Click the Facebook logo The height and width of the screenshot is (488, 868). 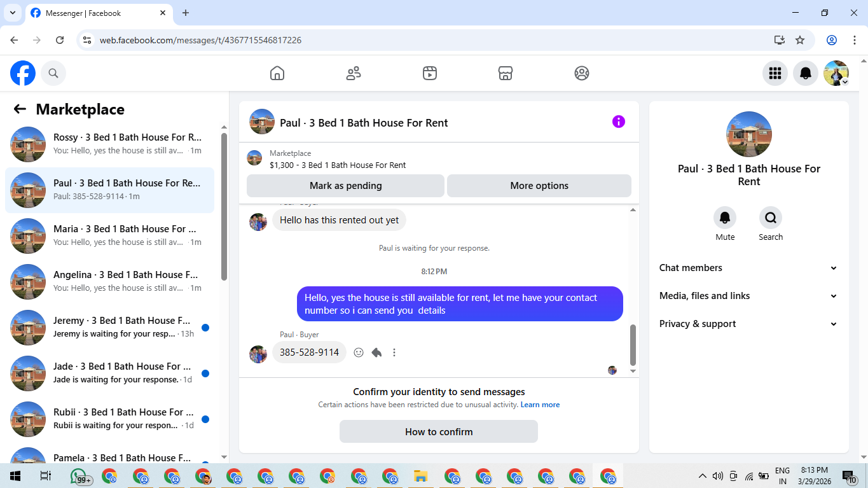(x=23, y=73)
